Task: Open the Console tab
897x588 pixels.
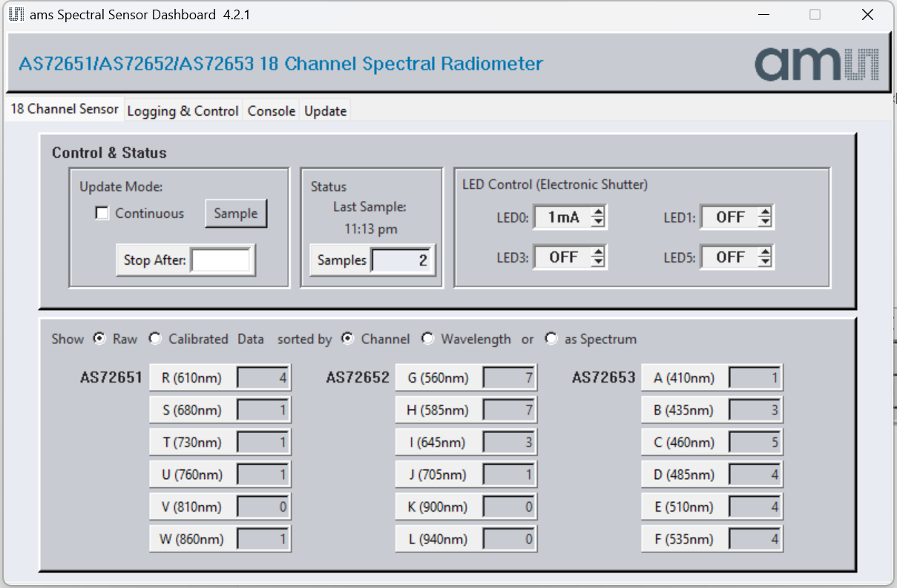Action: pos(272,110)
